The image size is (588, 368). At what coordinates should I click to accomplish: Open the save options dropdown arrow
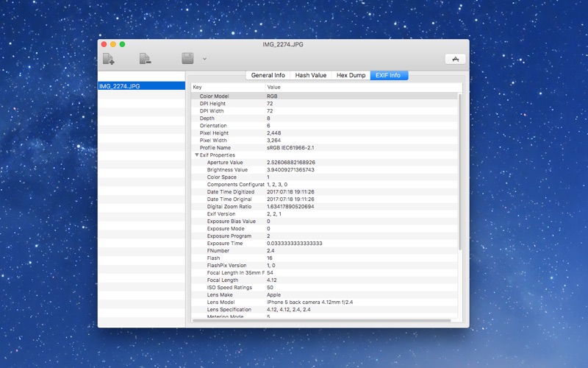tap(204, 59)
